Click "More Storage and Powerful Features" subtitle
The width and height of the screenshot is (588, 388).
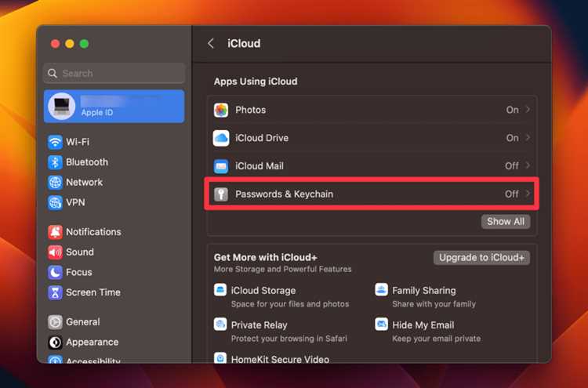(x=283, y=269)
